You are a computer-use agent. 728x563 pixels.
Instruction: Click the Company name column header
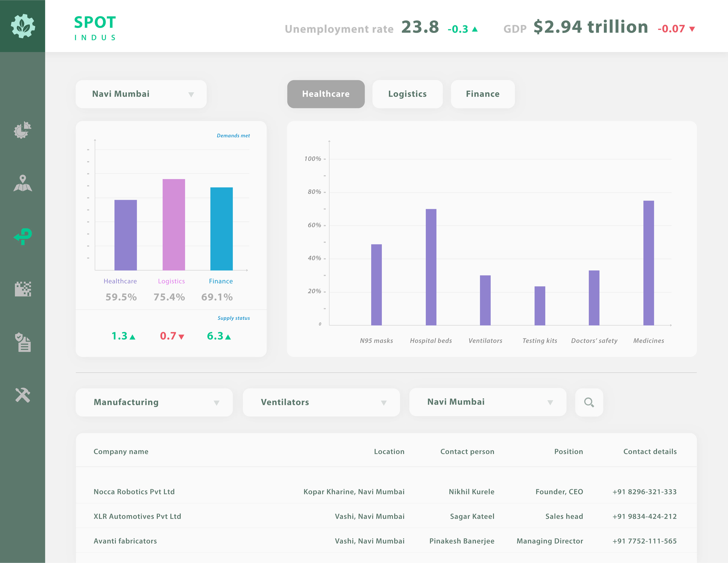point(121,452)
